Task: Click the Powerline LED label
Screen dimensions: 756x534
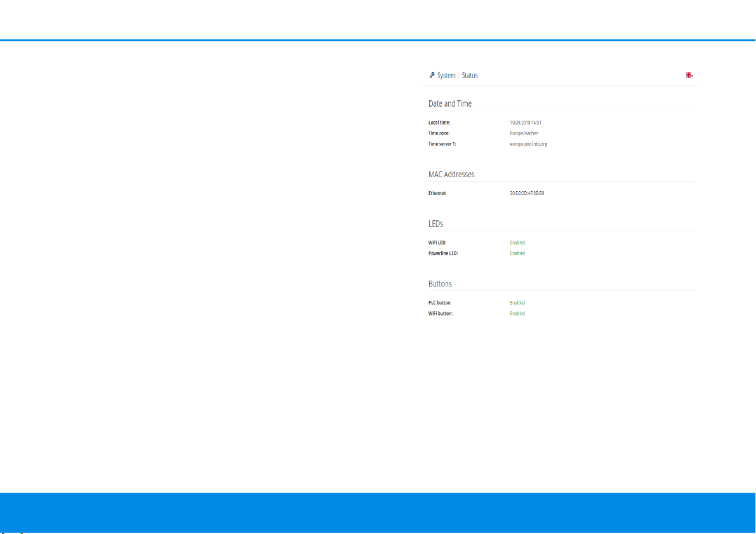Action: tap(443, 253)
